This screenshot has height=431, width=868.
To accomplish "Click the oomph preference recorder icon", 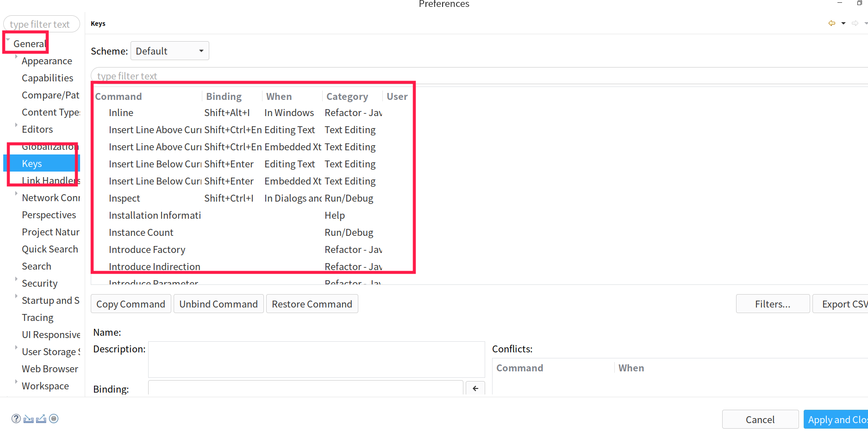I will coord(54,419).
